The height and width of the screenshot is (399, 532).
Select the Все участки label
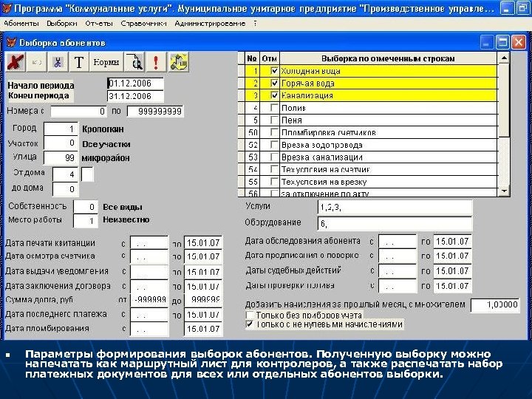[106, 144]
